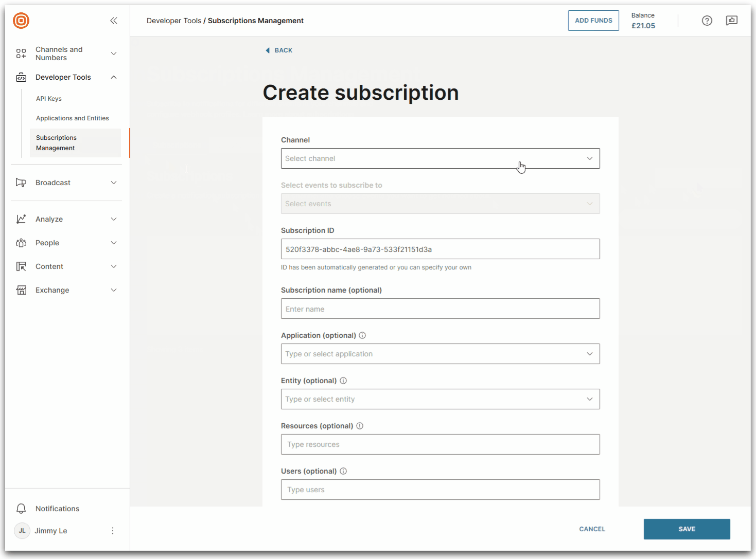Open the Notifications item
Image resolution: width=756 pixels, height=559 pixels.
coord(57,509)
